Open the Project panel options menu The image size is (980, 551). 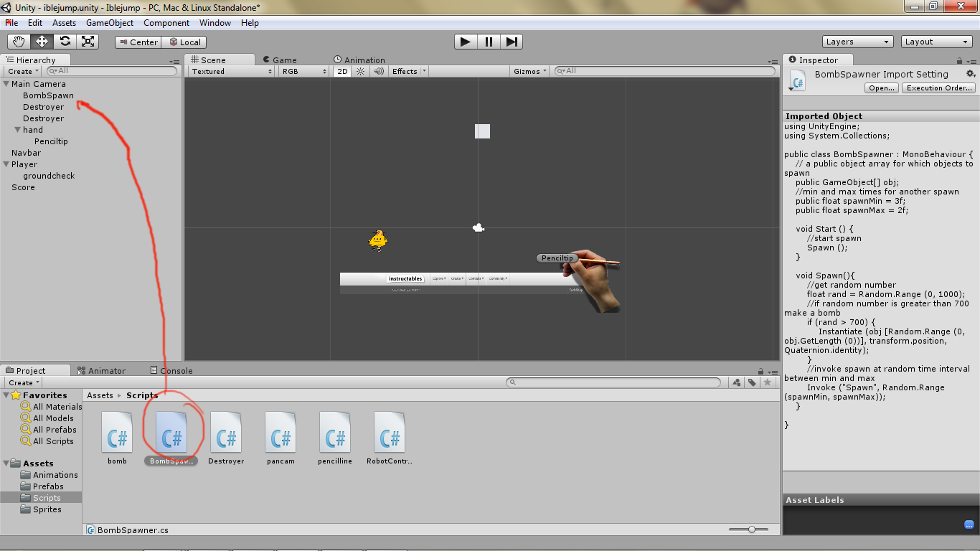tap(773, 372)
